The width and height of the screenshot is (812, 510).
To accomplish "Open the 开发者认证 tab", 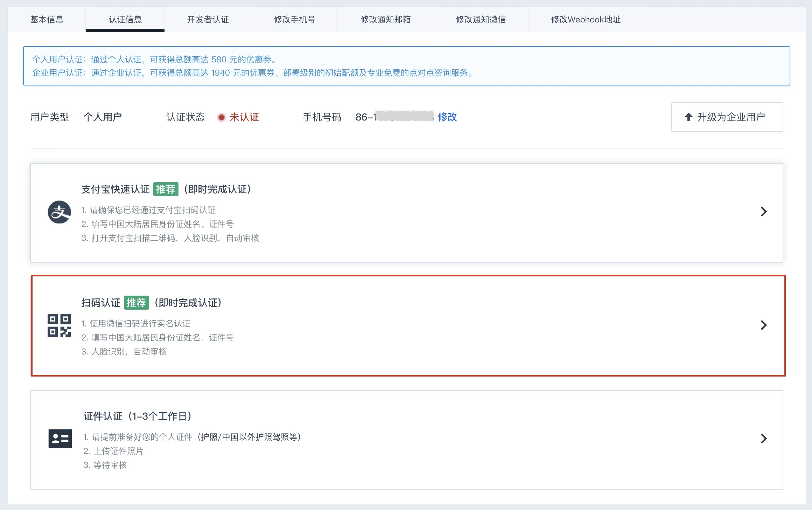I will [208, 20].
